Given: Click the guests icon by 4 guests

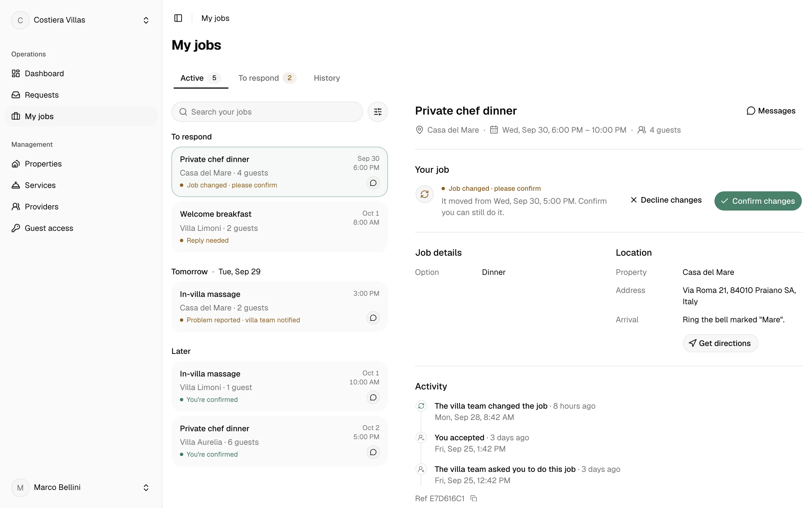Looking at the screenshot, I should [x=641, y=130].
